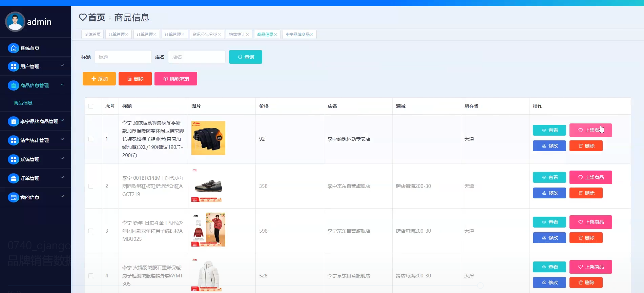
Task: Click the pink 爬取数据 button
Action: click(x=176, y=79)
